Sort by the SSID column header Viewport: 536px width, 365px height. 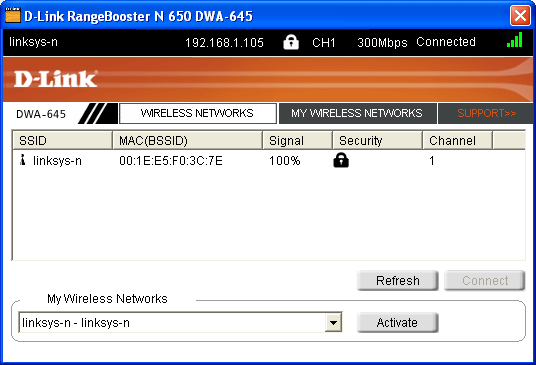63,140
